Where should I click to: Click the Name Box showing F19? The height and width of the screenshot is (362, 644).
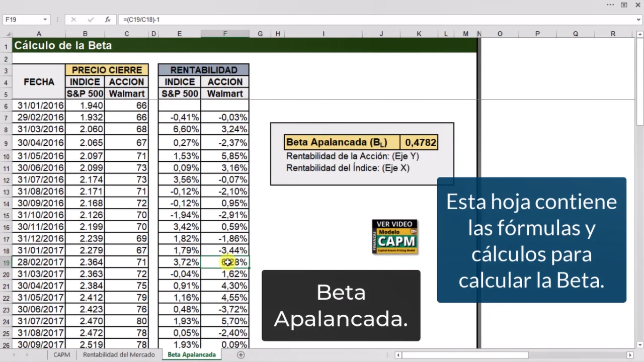point(23,20)
